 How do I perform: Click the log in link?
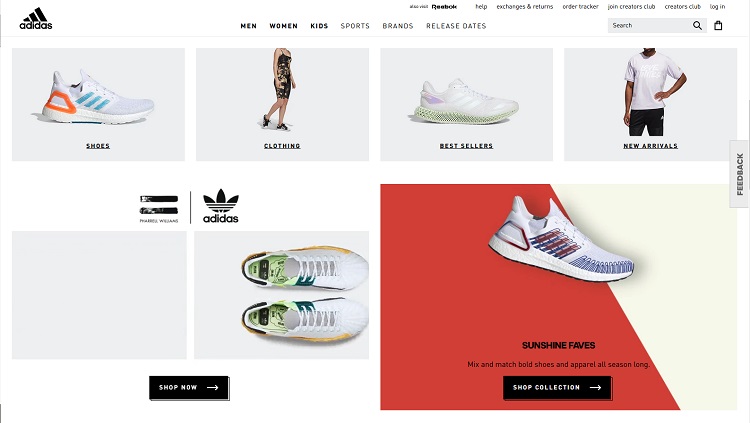click(x=717, y=7)
